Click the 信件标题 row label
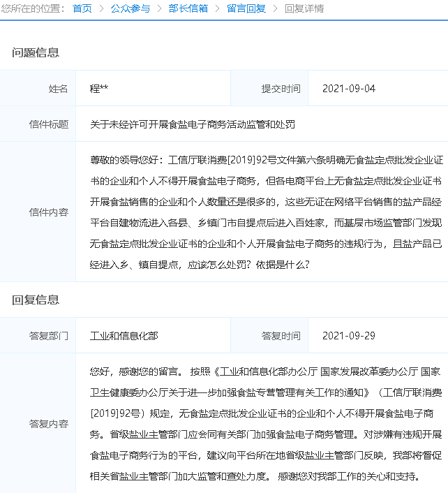448x493 pixels. point(49,124)
